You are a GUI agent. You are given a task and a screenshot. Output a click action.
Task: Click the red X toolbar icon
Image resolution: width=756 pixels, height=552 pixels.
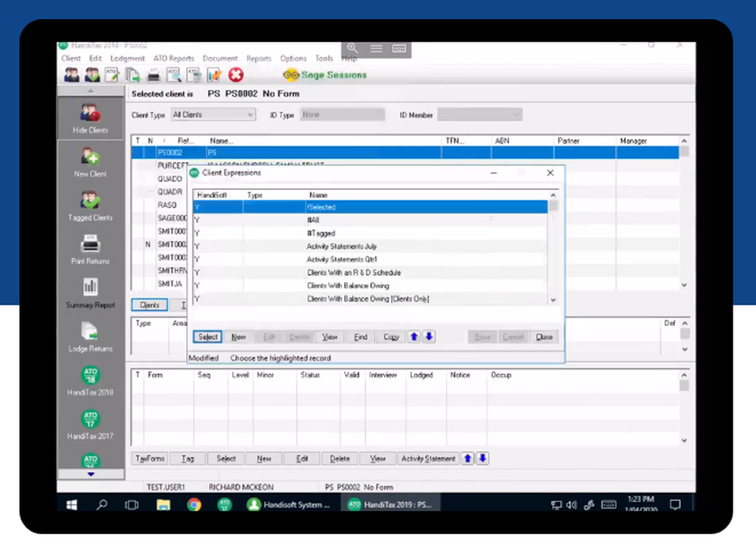pos(236,75)
